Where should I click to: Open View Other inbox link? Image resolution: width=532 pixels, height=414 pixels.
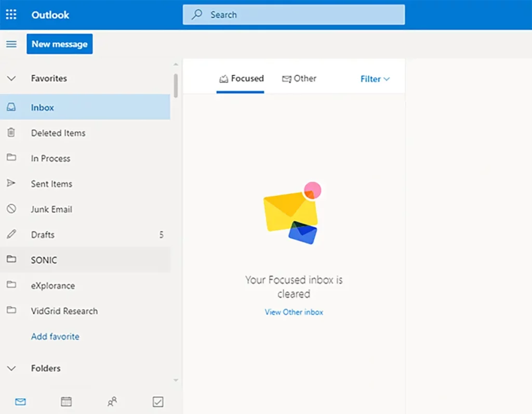click(x=294, y=312)
